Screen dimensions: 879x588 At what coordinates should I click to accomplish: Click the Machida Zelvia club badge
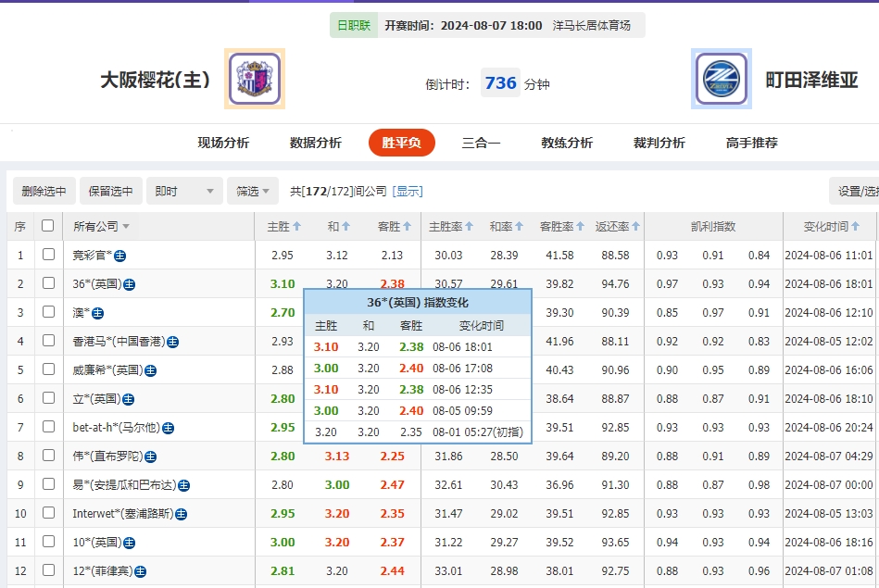pos(721,79)
